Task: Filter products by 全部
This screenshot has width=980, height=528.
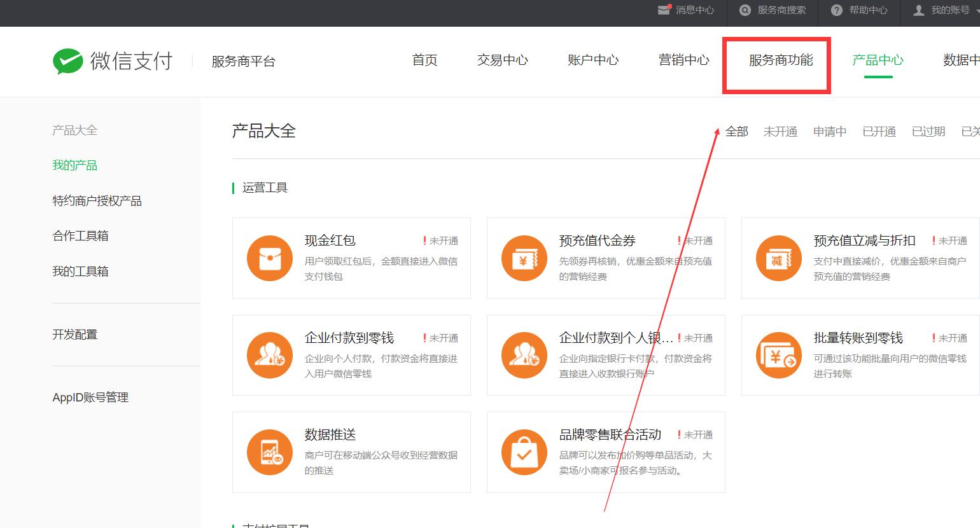Action: point(737,132)
